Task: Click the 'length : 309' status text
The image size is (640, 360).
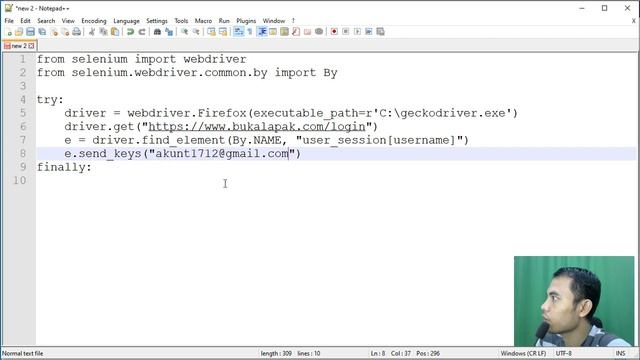Action: click(276, 353)
